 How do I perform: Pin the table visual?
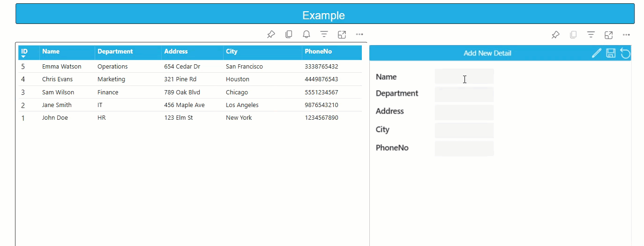[x=271, y=34]
